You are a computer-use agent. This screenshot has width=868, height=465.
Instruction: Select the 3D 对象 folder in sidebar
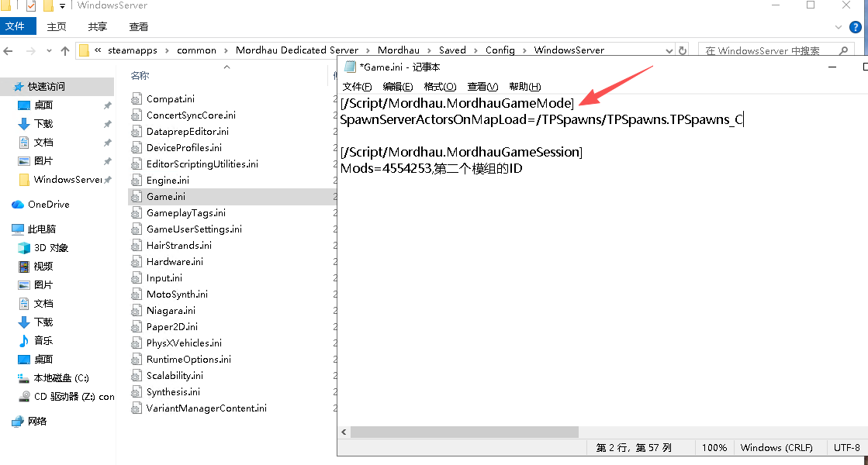click(x=50, y=248)
